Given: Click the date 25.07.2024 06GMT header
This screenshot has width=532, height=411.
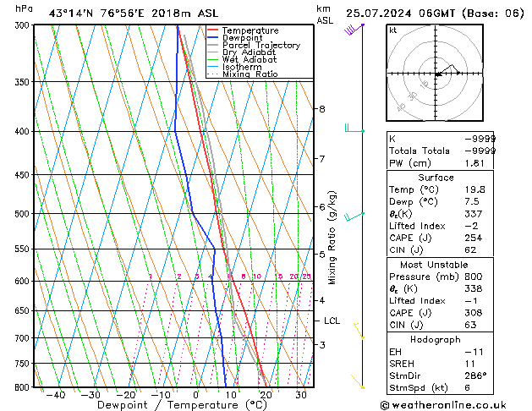Looking at the screenshot, I should (400, 14).
